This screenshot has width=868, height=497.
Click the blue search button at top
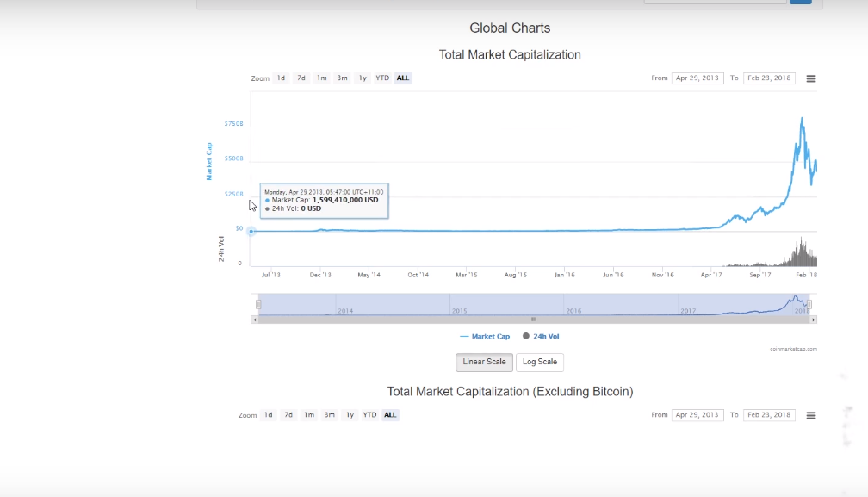click(800, 2)
